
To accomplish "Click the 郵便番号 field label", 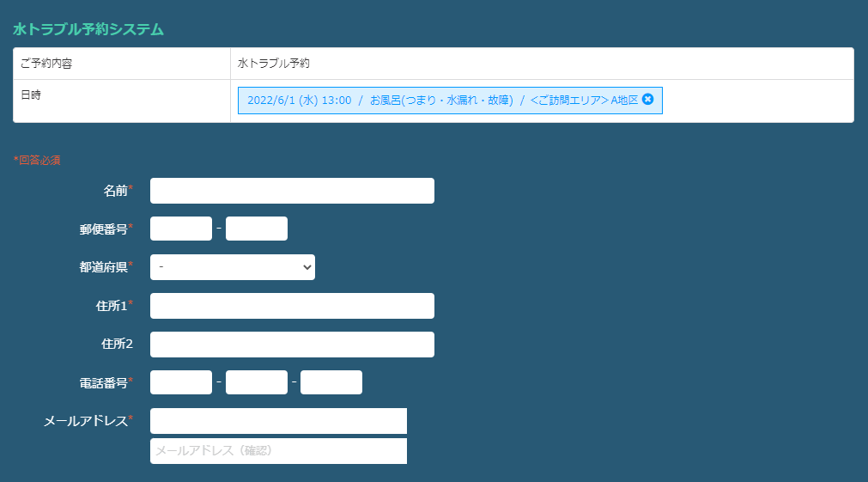I will tap(103, 229).
